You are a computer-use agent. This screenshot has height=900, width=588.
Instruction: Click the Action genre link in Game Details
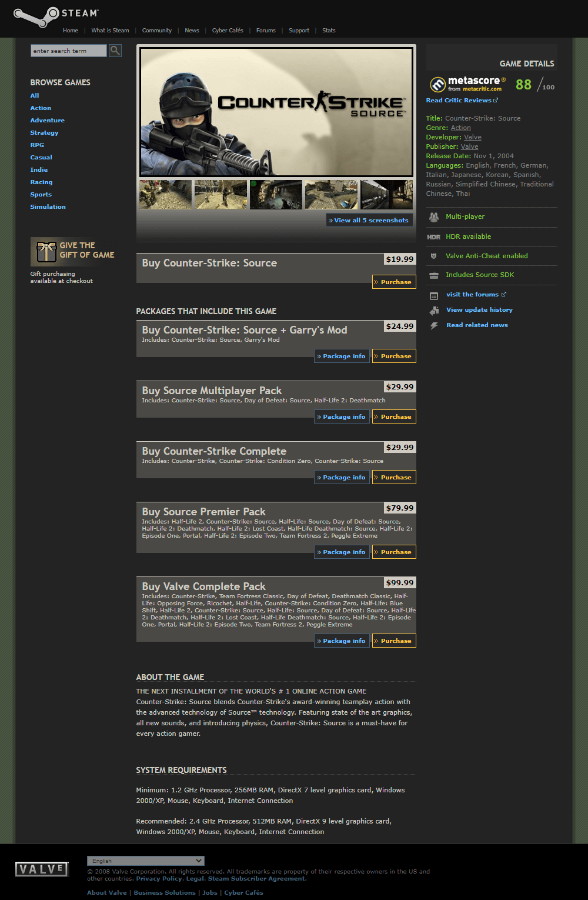(x=461, y=128)
